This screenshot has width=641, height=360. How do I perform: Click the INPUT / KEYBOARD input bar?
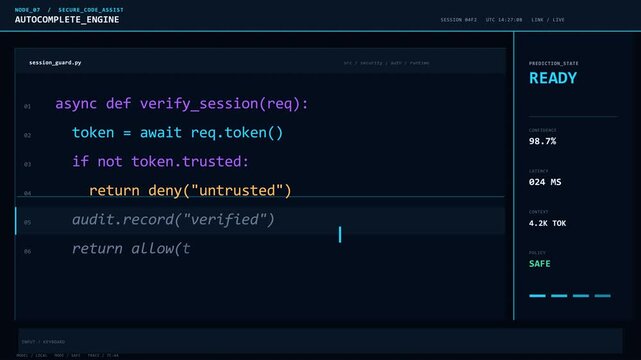pyautogui.click(x=320, y=341)
